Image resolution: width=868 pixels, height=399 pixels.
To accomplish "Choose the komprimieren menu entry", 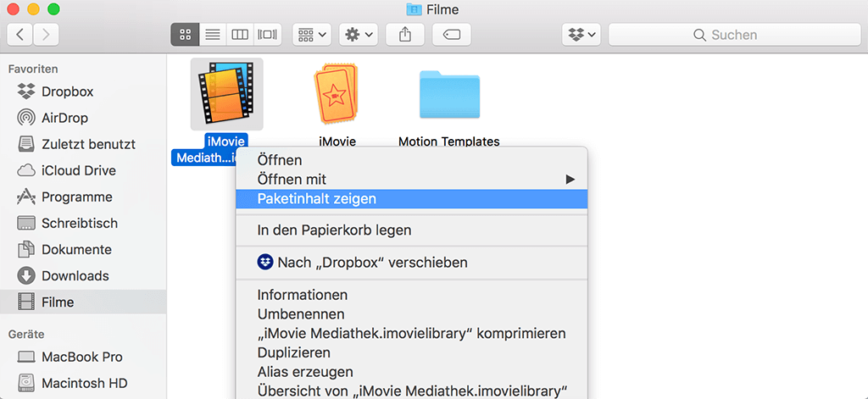I will pos(411,334).
